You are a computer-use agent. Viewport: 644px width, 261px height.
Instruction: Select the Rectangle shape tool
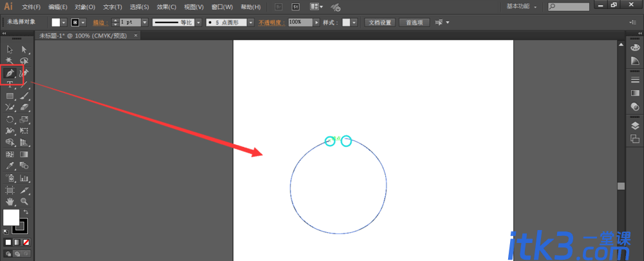[10, 96]
